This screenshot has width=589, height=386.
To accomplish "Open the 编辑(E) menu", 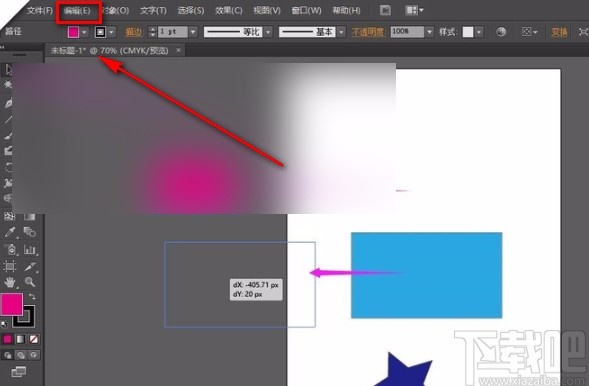I will click(x=77, y=11).
